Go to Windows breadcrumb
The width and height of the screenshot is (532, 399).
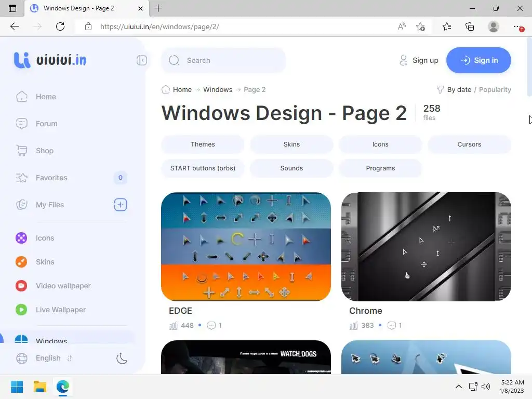pyautogui.click(x=218, y=90)
